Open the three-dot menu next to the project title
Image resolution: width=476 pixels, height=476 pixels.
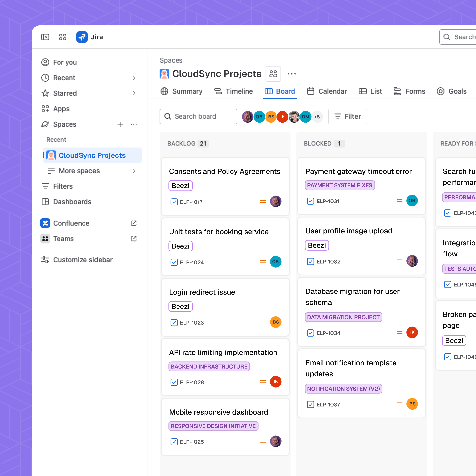(x=292, y=74)
